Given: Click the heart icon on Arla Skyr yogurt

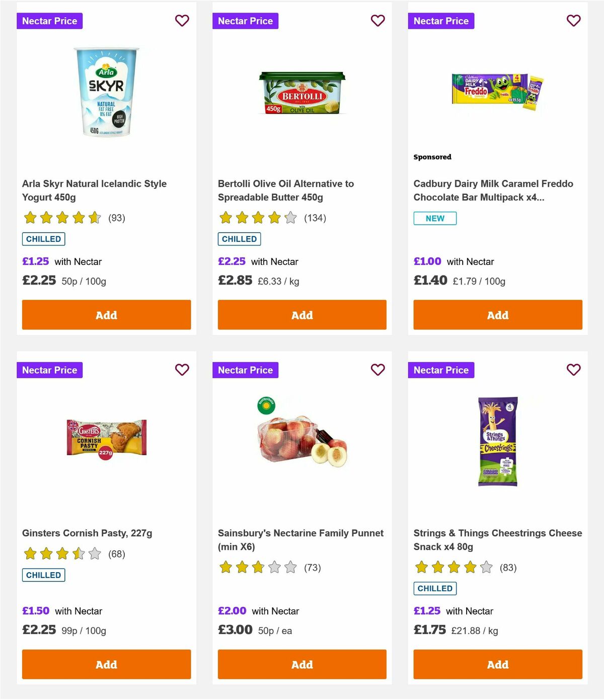Looking at the screenshot, I should coord(182,21).
